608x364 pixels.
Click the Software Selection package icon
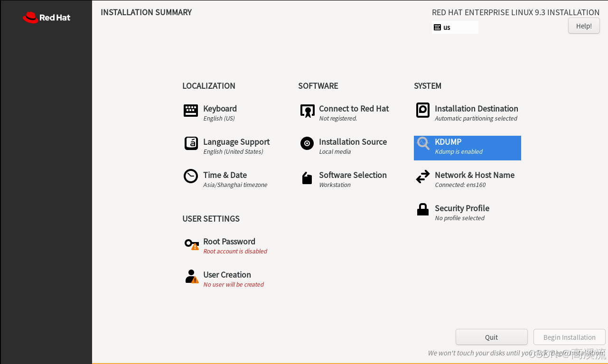[307, 178]
